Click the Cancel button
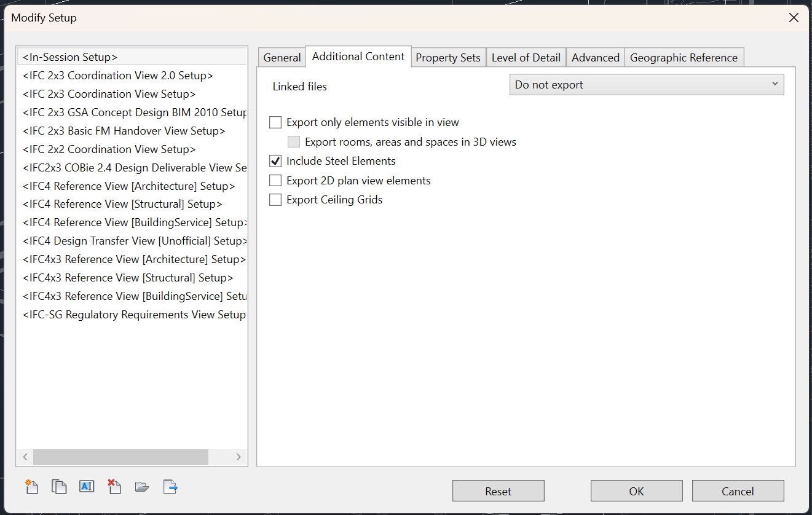Screen dimensions: 812x515 point(738,491)
